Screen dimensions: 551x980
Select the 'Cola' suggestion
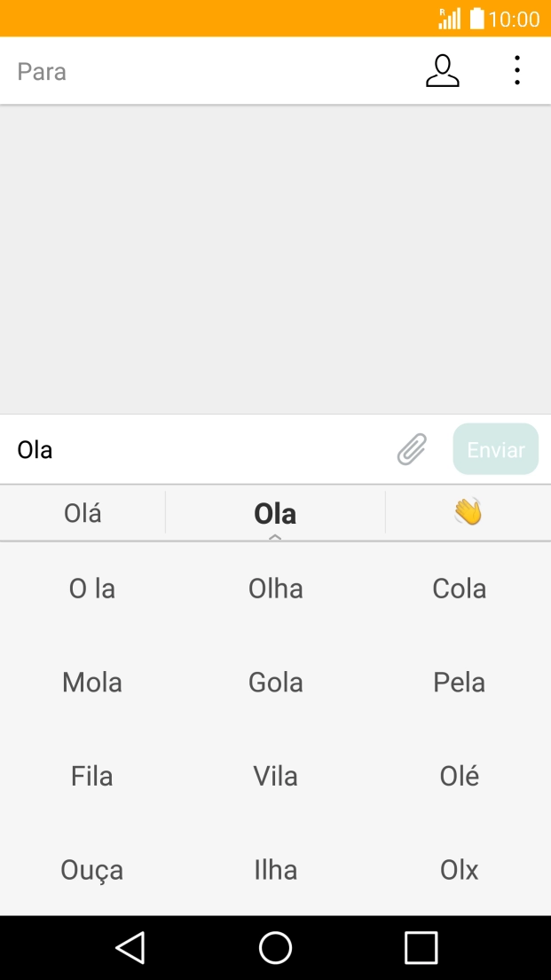tap(459, 588)
